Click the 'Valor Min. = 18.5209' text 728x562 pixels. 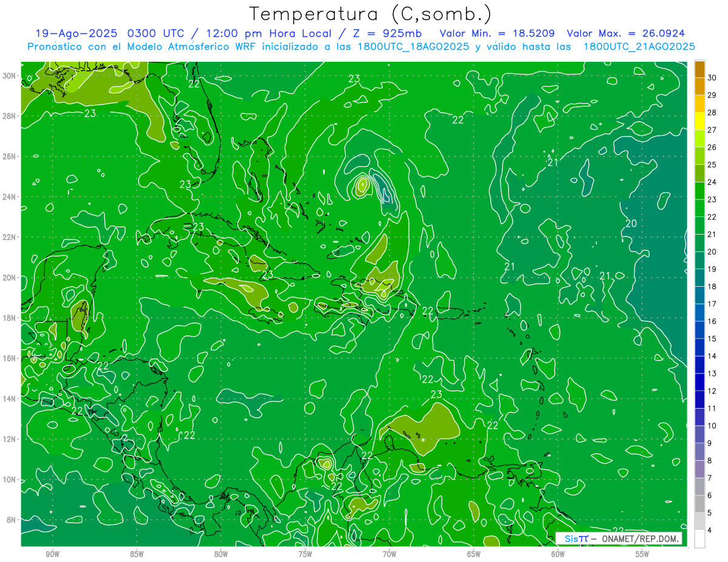click(x=497, y=33)
